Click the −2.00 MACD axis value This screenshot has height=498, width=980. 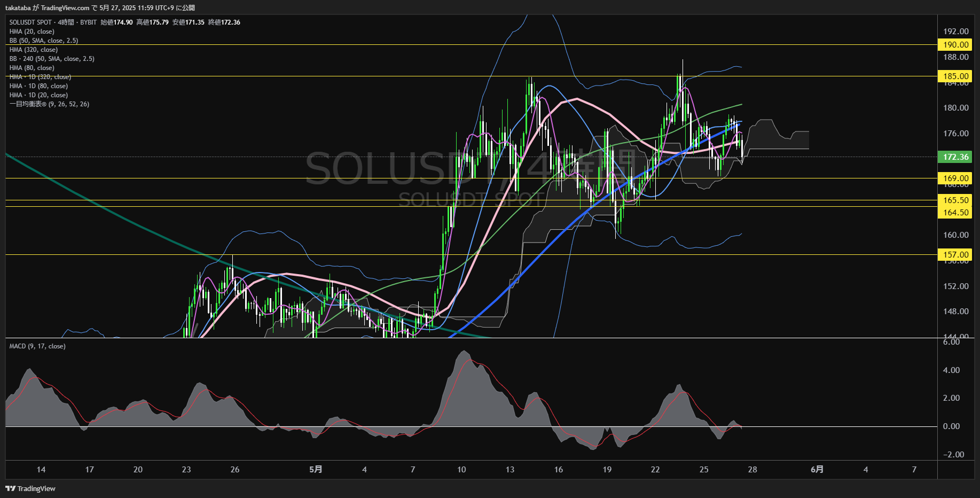click(x=953, y=455)
